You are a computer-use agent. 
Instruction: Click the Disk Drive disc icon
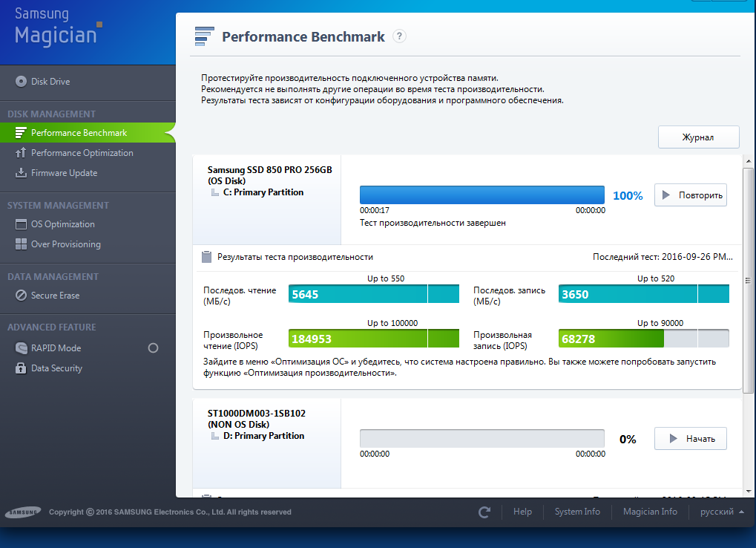[x=21, y=82]
